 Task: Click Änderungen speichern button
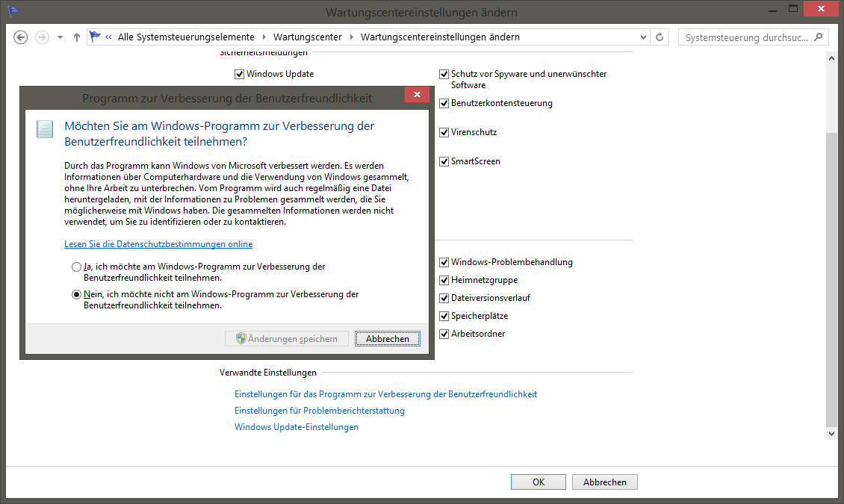point(286,339)
